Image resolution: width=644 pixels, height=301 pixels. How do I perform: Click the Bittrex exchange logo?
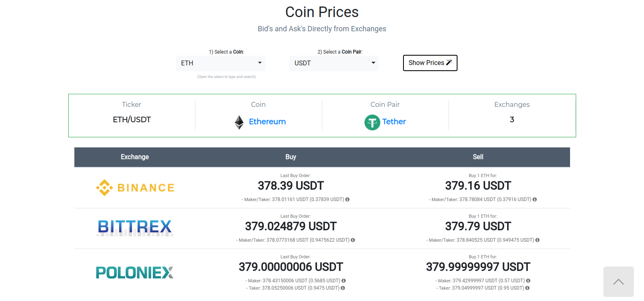coord(135,227)
